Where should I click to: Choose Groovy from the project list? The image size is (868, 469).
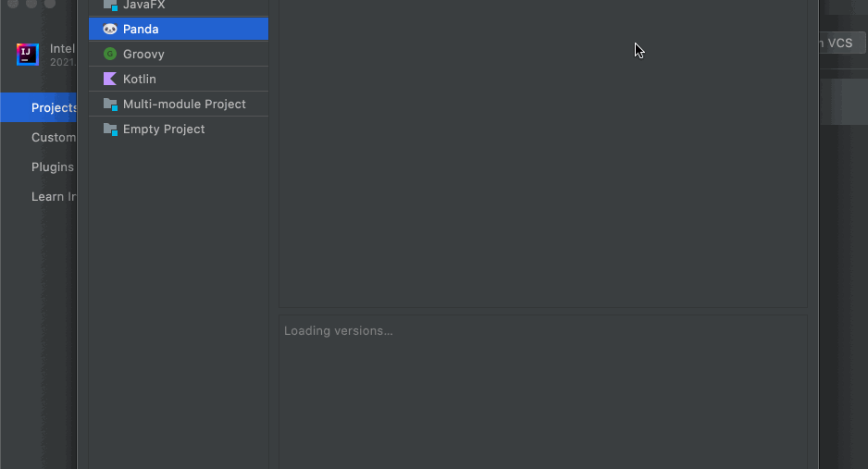143,55
